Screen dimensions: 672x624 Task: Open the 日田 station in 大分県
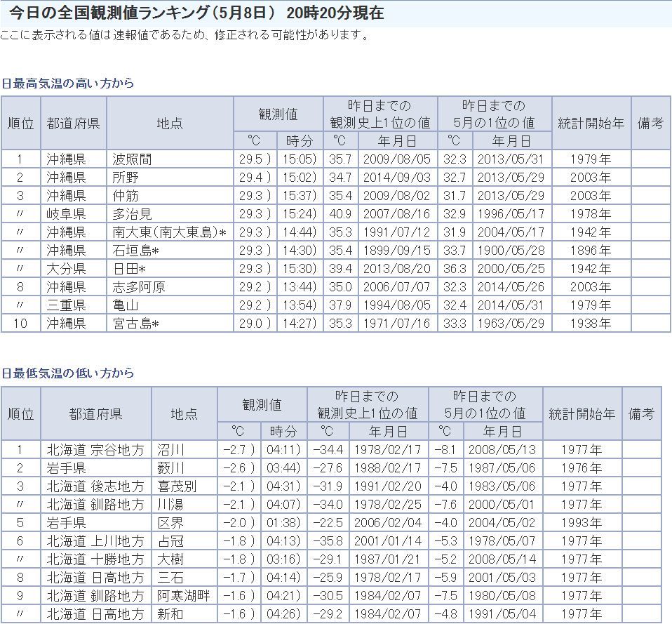pos(128,269)
